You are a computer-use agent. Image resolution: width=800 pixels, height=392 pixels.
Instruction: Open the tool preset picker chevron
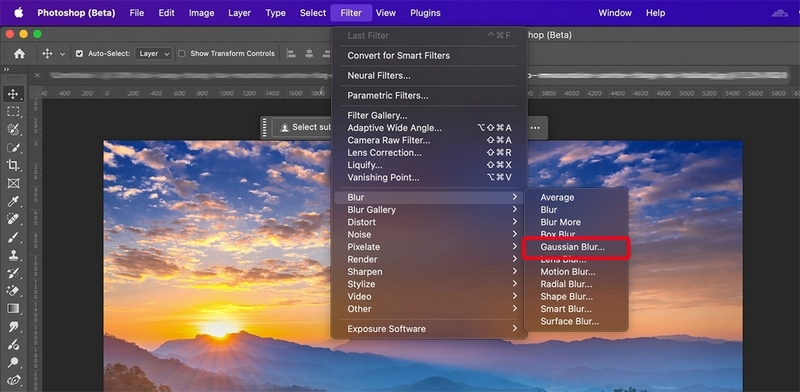tap(62, 54)
